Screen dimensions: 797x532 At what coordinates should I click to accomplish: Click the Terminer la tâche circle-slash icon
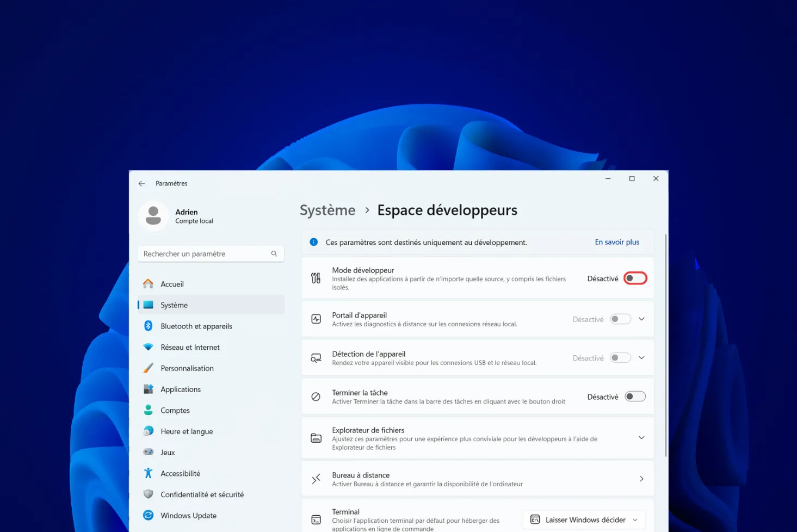[x=316, y=397]
